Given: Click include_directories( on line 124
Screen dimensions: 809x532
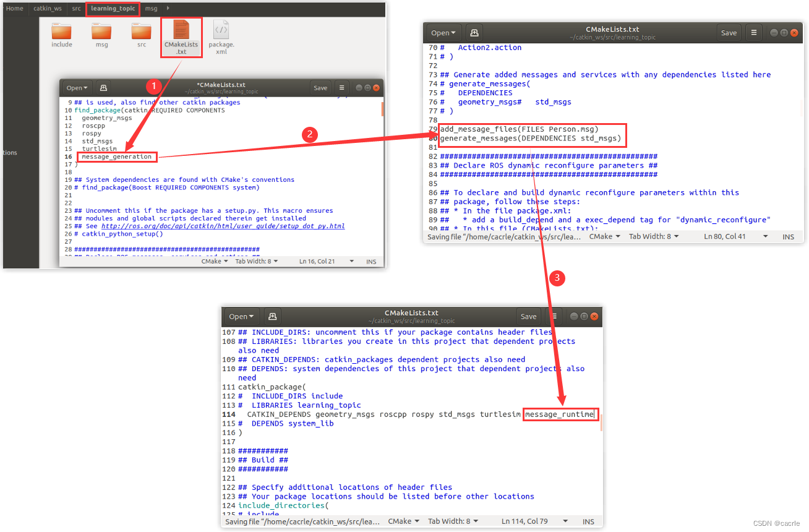Looking at the screenshot, I should coord(283,505).
